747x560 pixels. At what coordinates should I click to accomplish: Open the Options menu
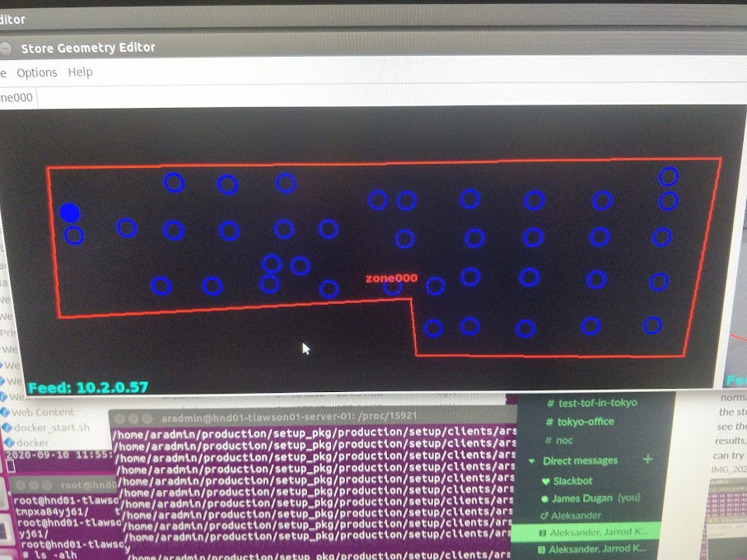tap(38, 72)
